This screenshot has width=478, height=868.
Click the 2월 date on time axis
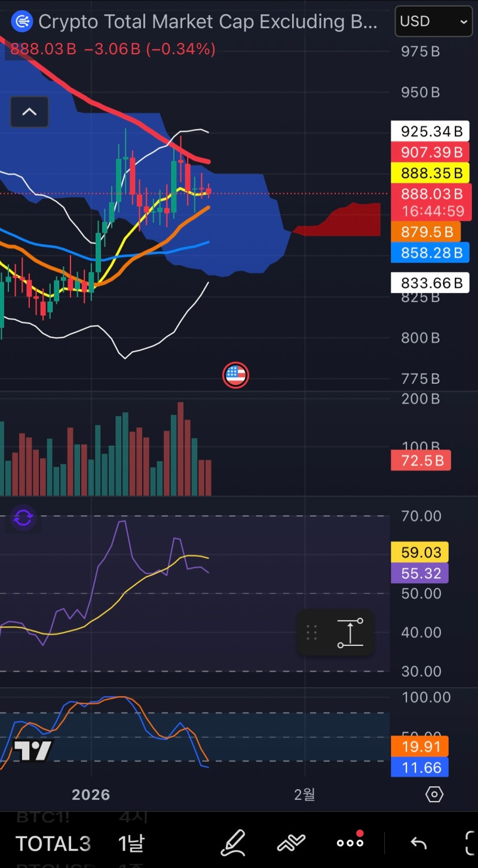coord(304,795)
